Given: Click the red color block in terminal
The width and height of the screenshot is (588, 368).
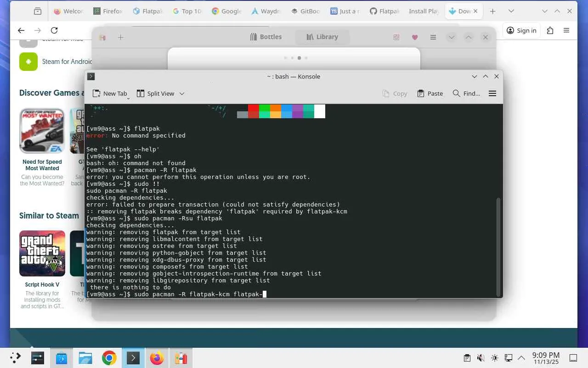Looking at the screenshot, I should click(254, 108).
